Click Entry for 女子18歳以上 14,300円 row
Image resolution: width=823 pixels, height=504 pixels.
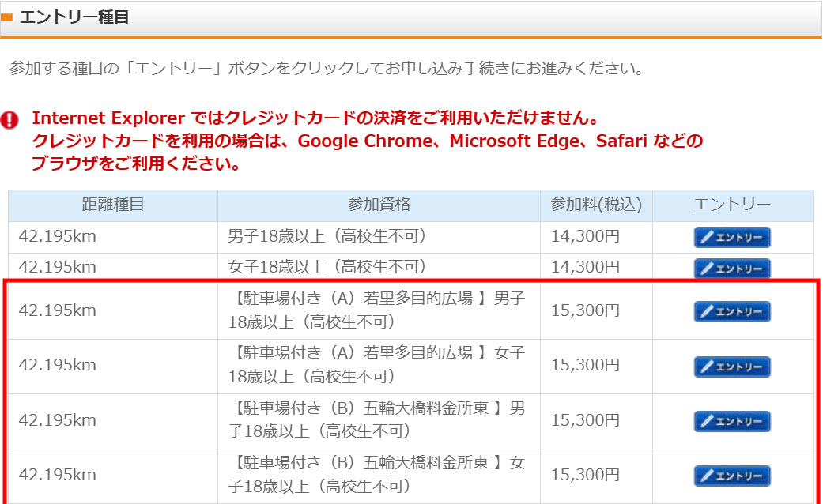coord(732,269)
